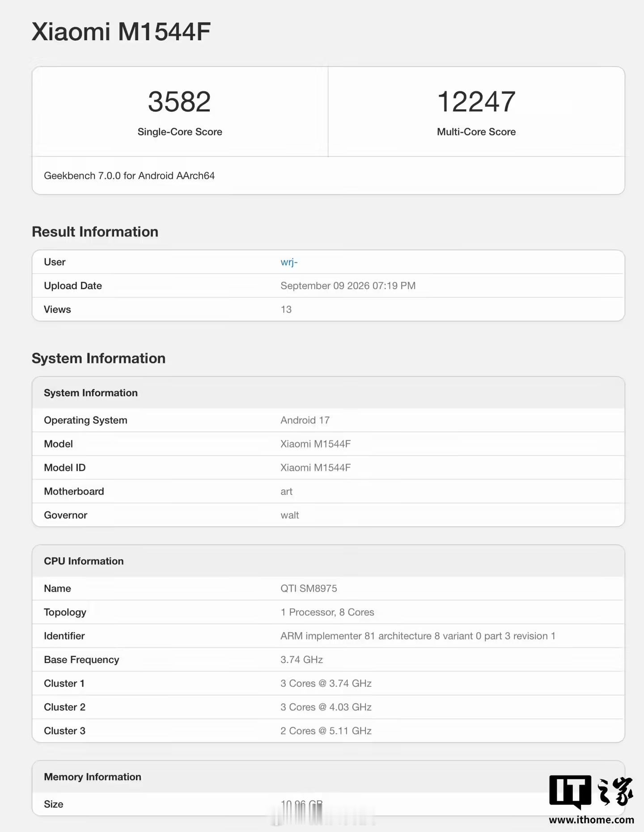Click the Multi-Core Score label

click(476, 132)
